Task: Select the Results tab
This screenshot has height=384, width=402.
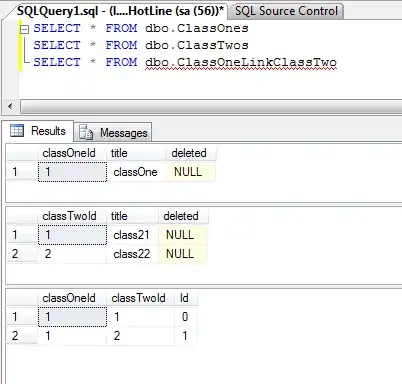Action: [x=38, y=131]
